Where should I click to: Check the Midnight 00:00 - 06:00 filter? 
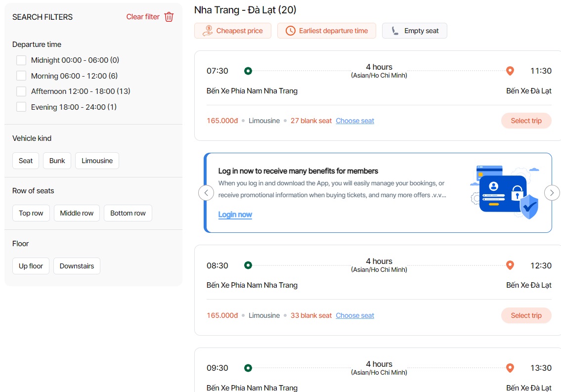pos(21,60)
